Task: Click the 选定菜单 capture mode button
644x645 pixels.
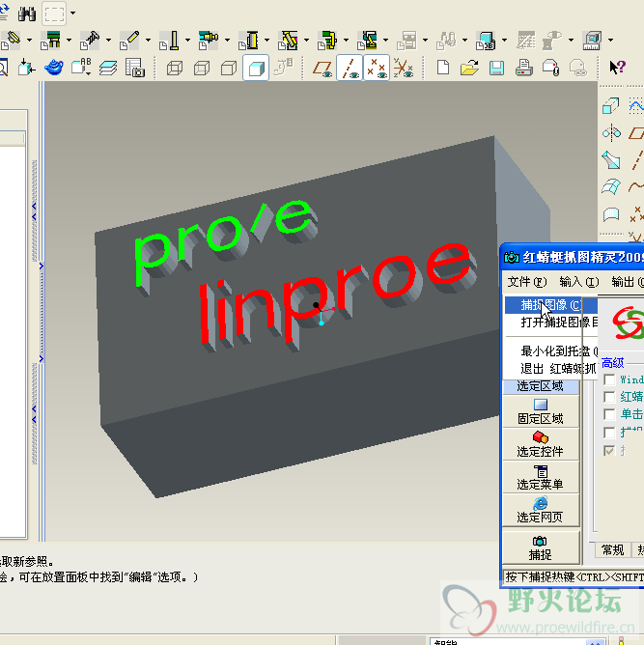Action: point(541,477)
